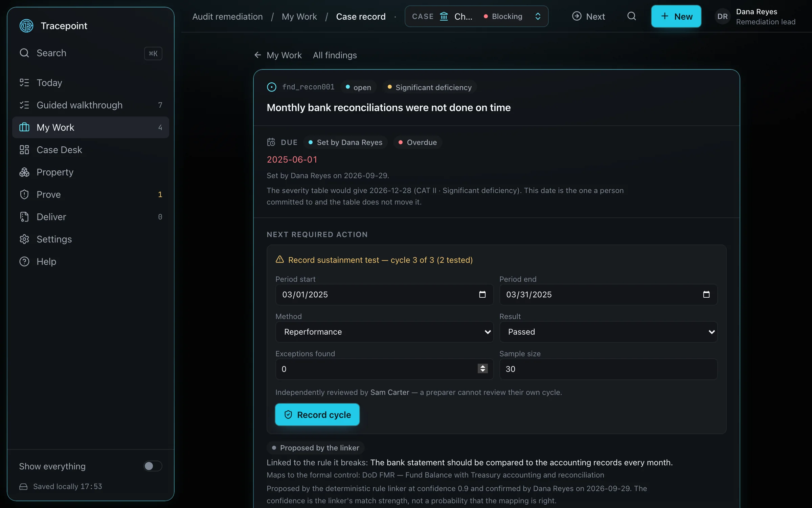The image size is (812, 508).
Task: Expand the CASE switcher dropdown
Action: tap(476, 16)
